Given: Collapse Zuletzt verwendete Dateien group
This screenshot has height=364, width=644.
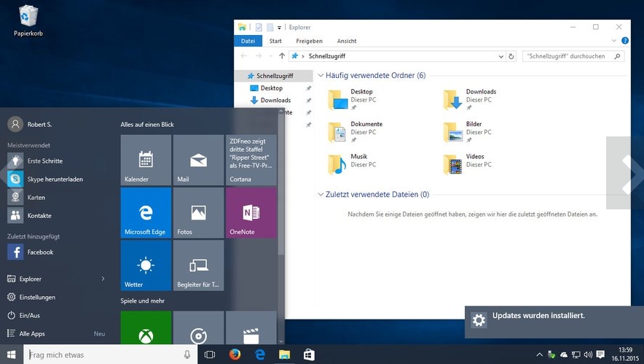Looking at the screenshot, I should [321, 194].
